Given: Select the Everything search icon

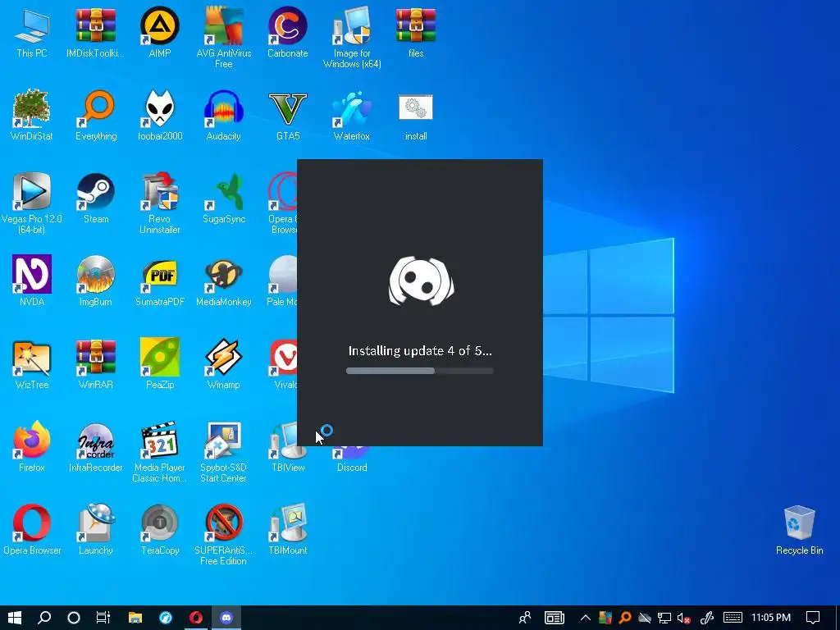Looking at the screenshot, I should [x=95, y=109].
